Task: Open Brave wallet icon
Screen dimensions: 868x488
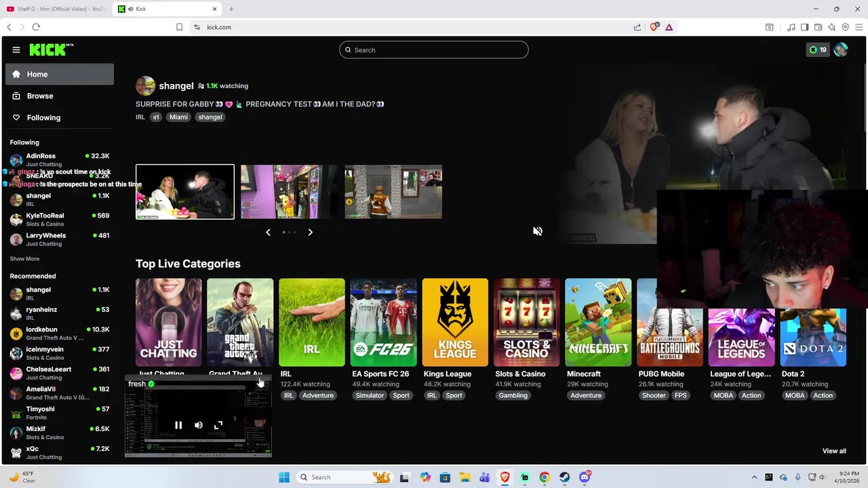Action: point(818,27)
